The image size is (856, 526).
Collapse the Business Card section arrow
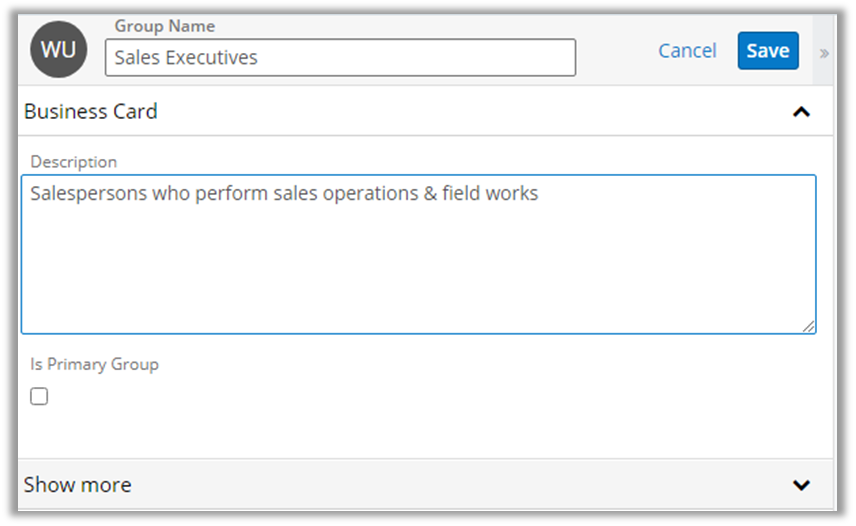coord(801,112)
